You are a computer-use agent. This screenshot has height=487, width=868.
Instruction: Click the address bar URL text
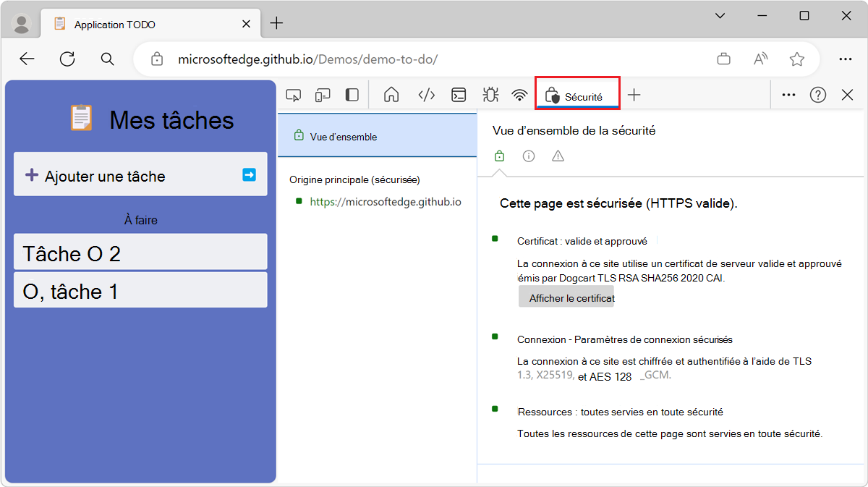(x=308, y=59)
